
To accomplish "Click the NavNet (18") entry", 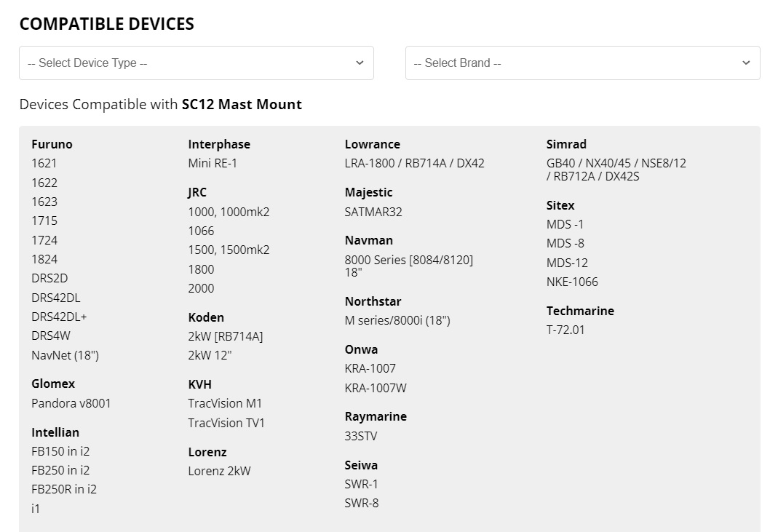I will [x=66, y=355].
